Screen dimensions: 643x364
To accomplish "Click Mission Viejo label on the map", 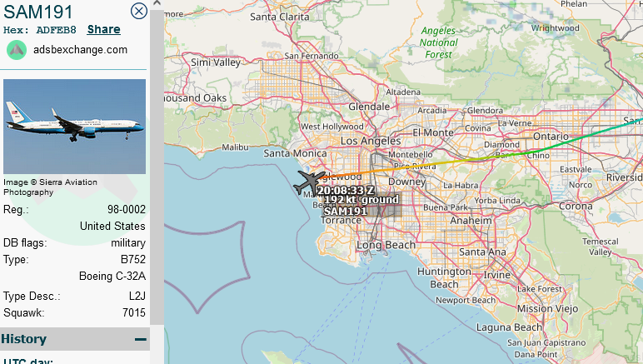I will [x=547, y=309].
